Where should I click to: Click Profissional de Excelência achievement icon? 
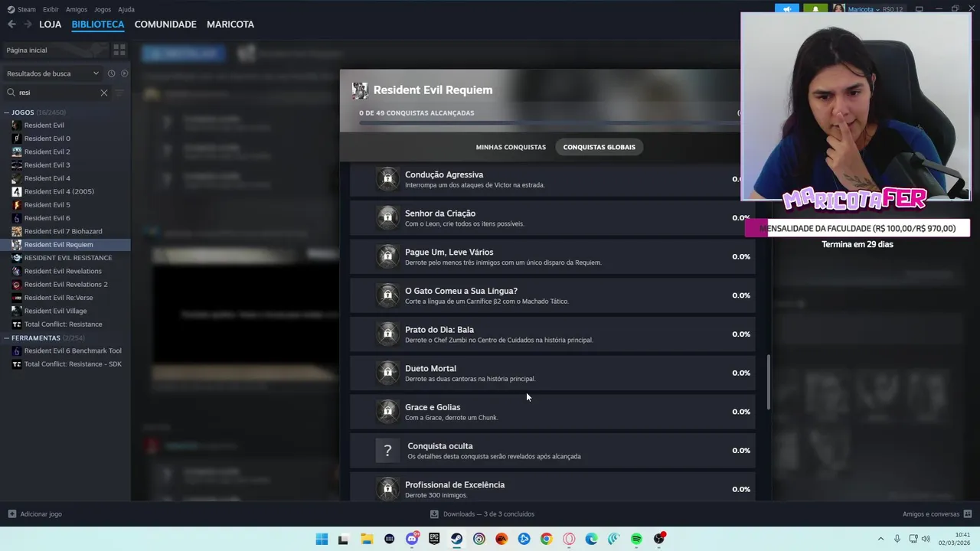pos(387,489)
